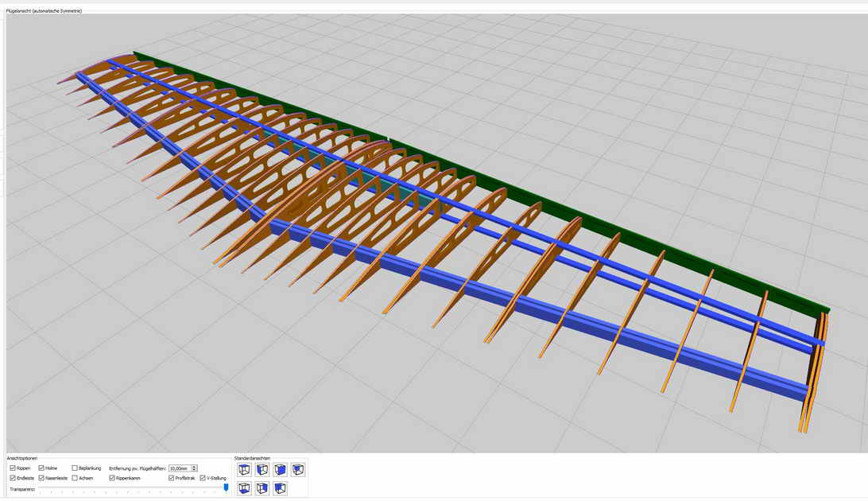
Task: Click the last standard view icon in top row
Action: pos(298,470)
